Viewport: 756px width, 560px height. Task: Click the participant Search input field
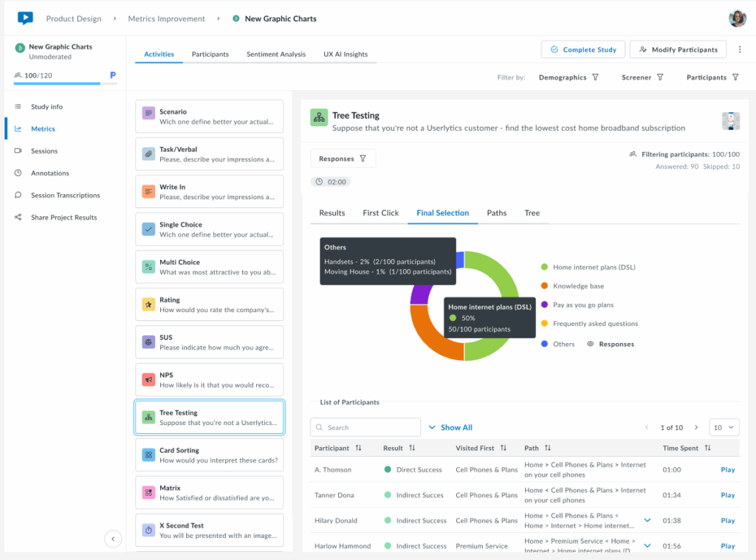(366, 427)
